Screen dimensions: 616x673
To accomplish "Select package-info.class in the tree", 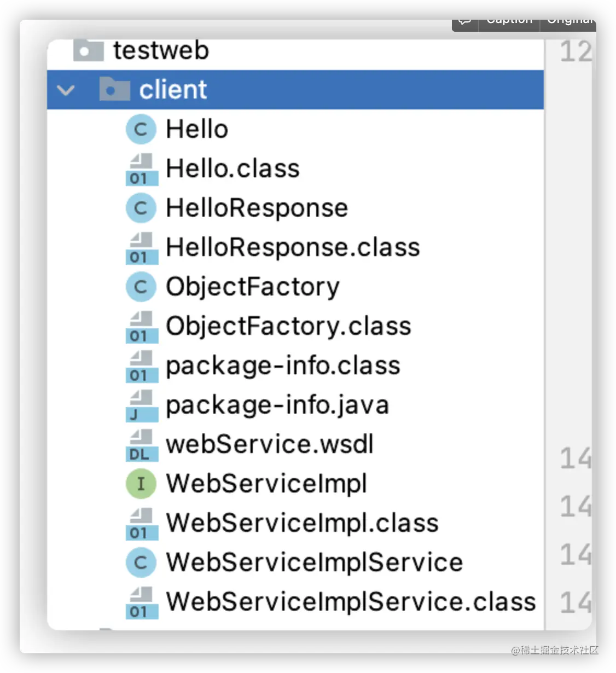I will [x=283, y=365].
